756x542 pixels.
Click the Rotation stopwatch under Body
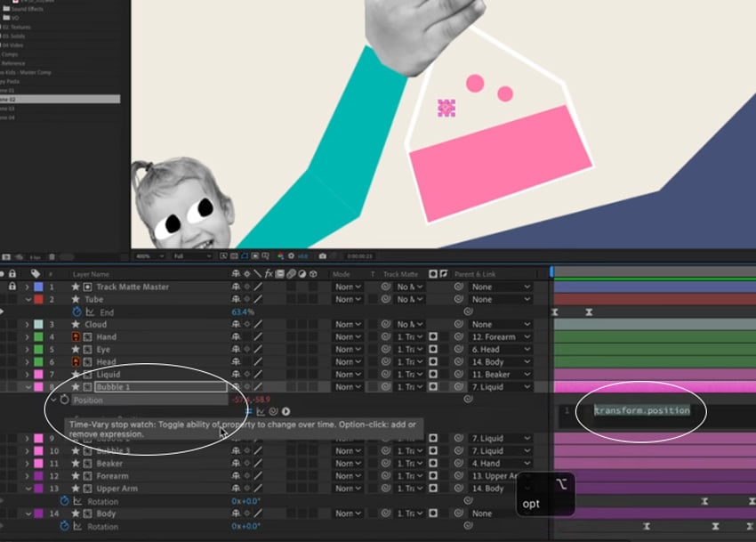pyautogui.click(x=64, y=526)
